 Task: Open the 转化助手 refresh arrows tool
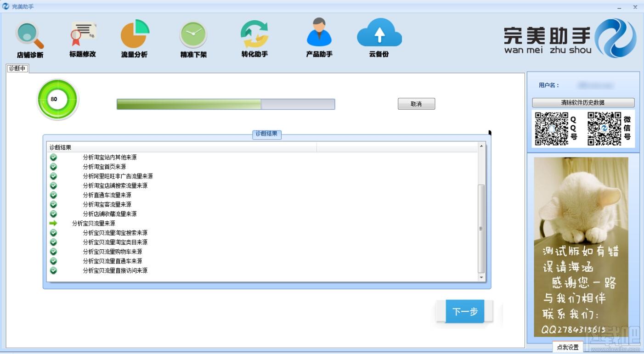[x=254, y=39]
